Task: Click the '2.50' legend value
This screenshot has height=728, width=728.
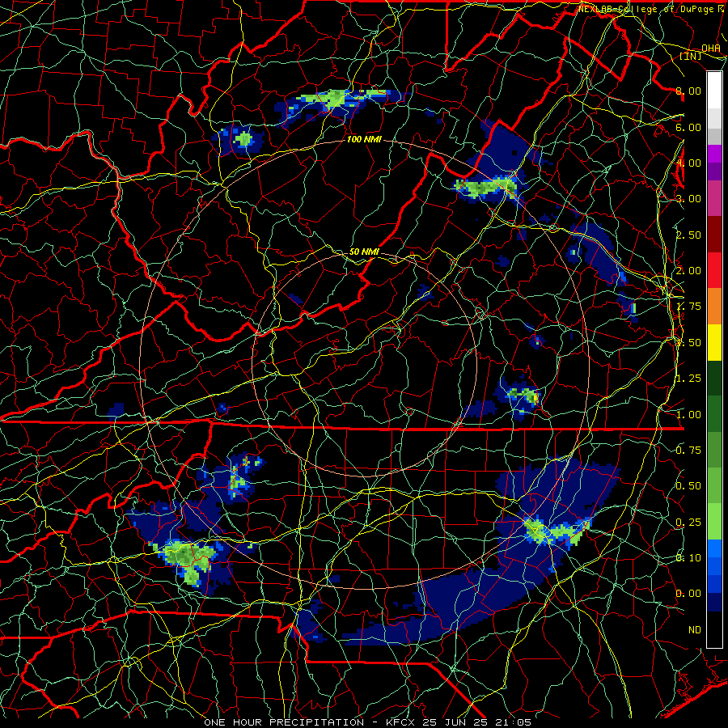Action: point(688,235)
